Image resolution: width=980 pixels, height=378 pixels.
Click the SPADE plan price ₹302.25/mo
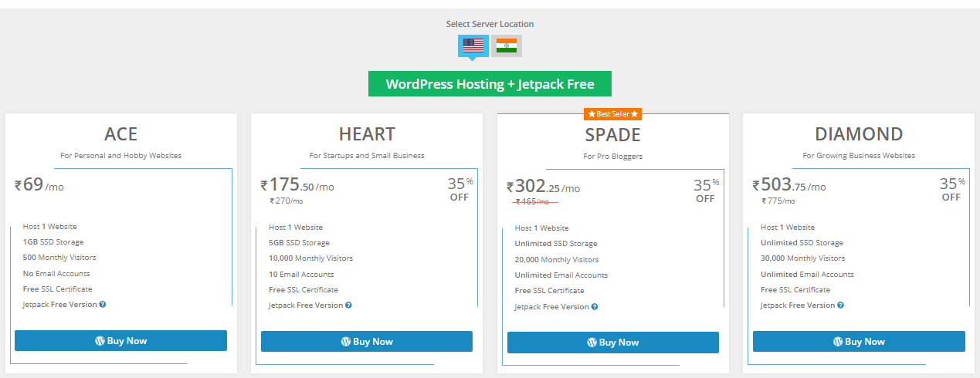point(544,187)
